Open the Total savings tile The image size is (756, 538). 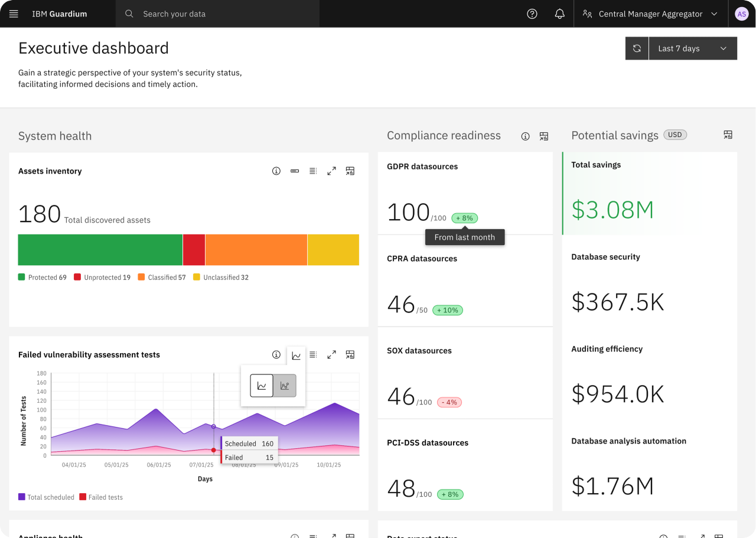(x=650, y=194)
